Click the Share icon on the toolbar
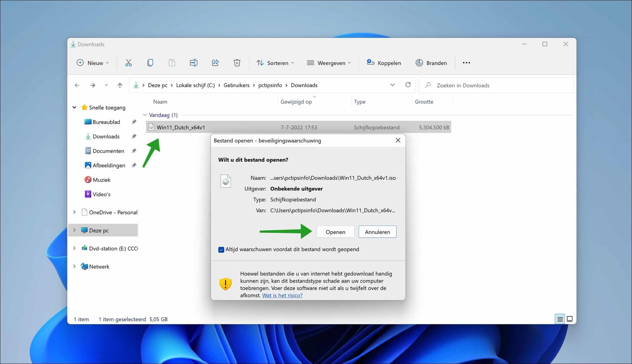 215,63
